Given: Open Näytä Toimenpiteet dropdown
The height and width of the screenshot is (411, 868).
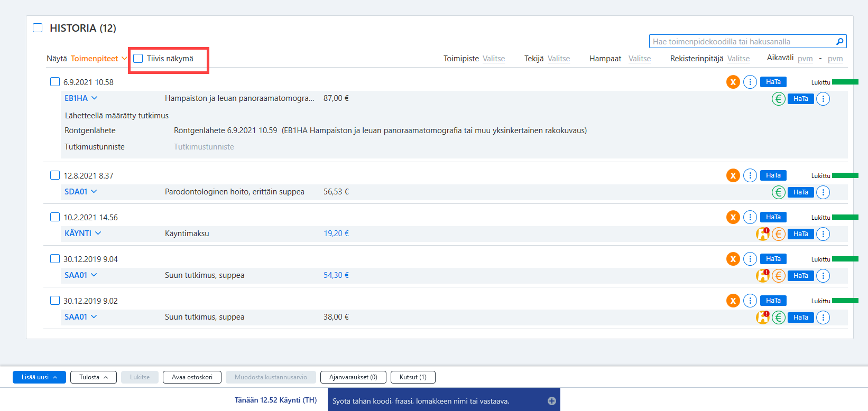Looking at the screenshot, I should click(x=98, y=59).
